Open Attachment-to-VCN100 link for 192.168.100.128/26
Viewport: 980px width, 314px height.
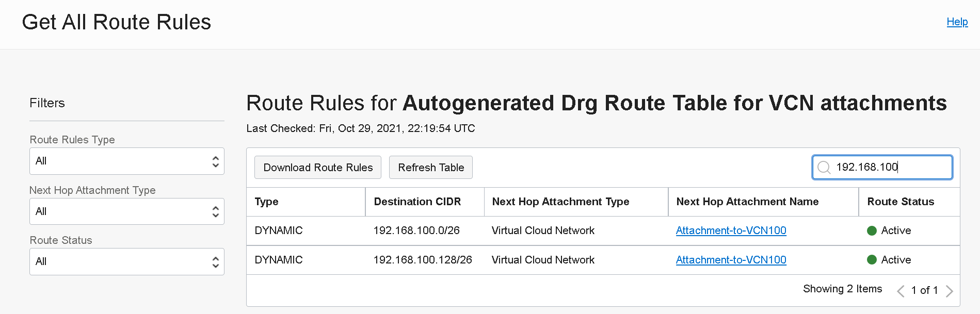(731, 260)
